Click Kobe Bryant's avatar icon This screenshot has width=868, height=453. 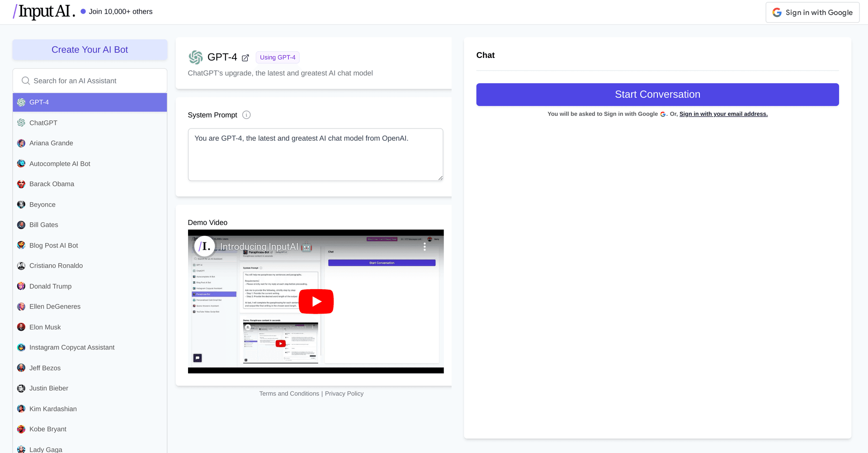pos(21,429)
